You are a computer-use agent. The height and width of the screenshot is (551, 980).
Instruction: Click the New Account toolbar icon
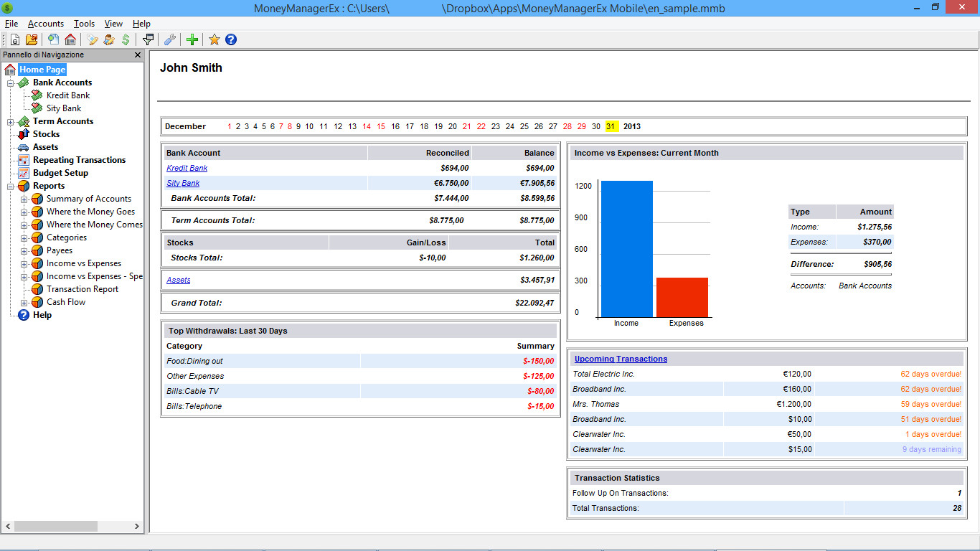coord(54,39)
